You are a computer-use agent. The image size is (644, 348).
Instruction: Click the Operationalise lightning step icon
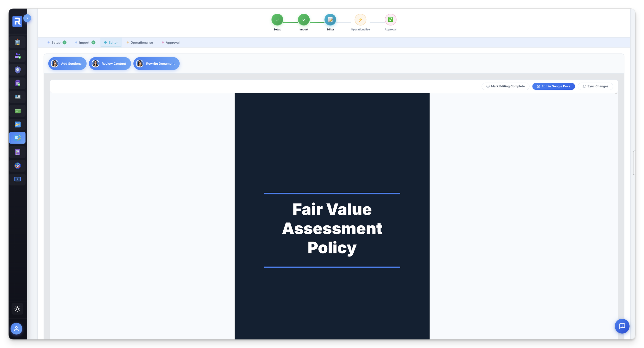click(x=360, y=20)
